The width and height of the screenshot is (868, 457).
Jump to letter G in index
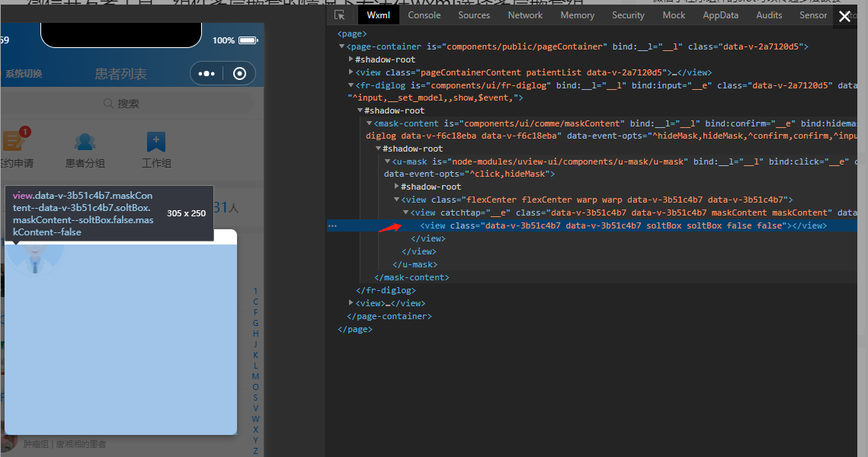click(x=256, y=323)
